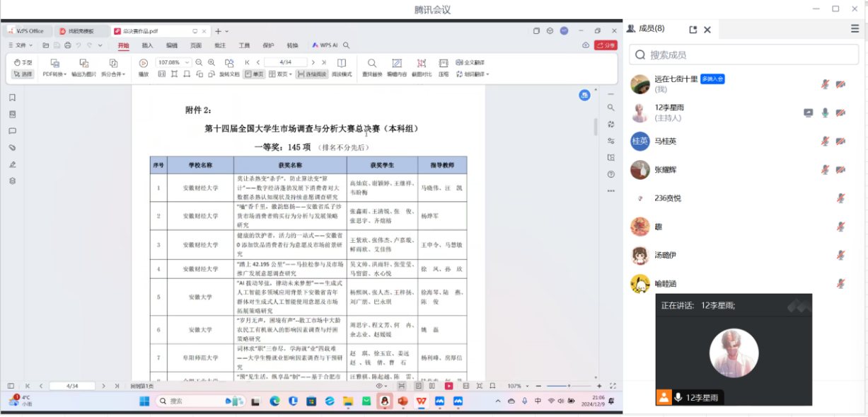This screenshot has height=417, width=868.
Task: Open the 批注 ribbon tab
Action: coord(220,45)
